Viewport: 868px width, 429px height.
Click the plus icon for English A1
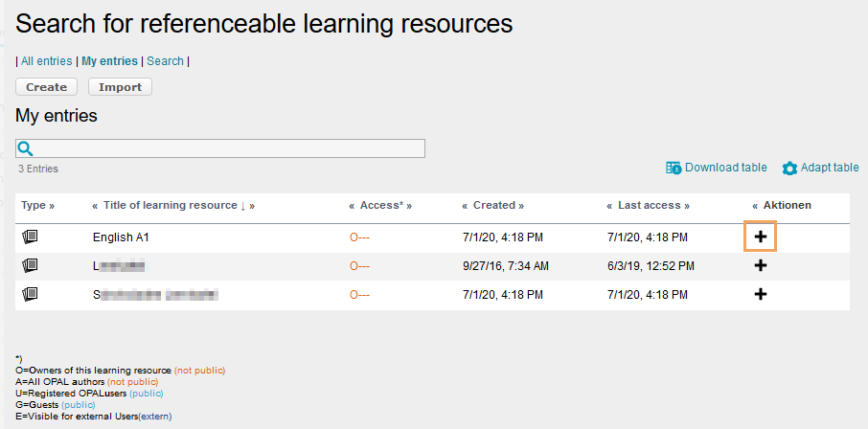(x=761, y=236)
